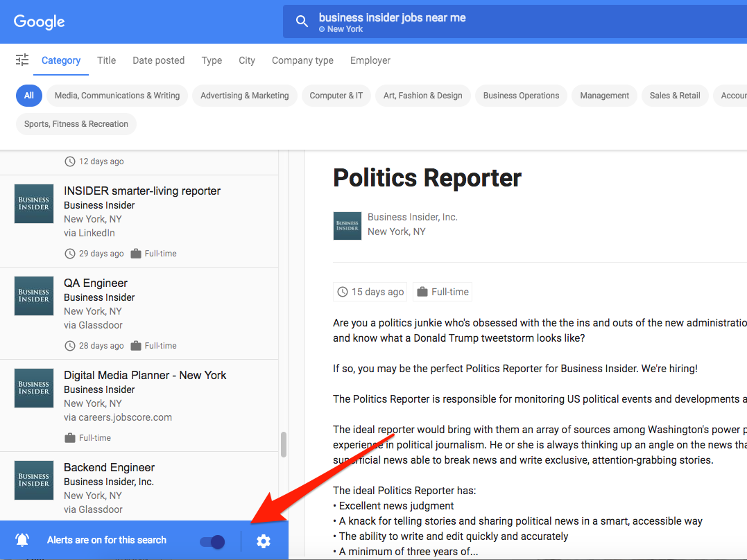This screenshot has height=560, width=747.
Task: Filter by Business Operations category
Action: tap(521, 95)
